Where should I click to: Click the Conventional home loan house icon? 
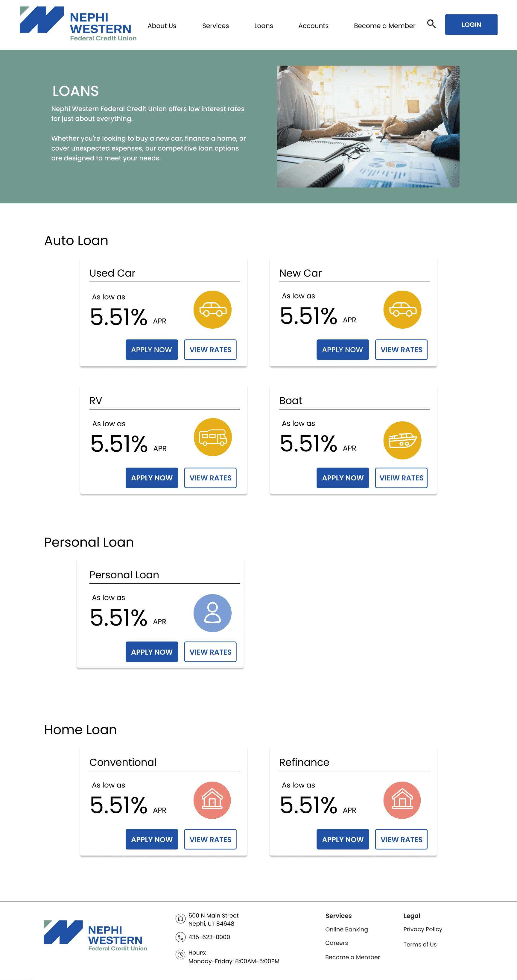(x=212, y=800)
